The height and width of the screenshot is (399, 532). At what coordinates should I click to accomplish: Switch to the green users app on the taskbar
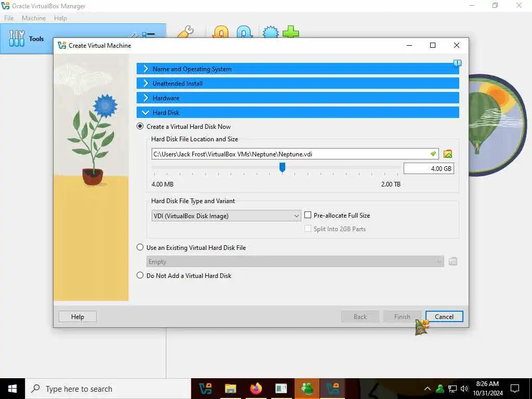307,389
